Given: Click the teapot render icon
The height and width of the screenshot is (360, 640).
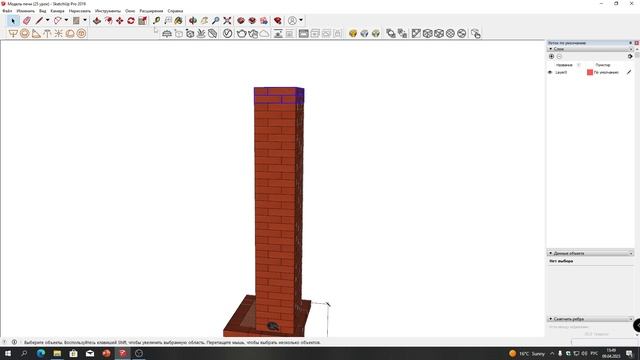Looking at the screenshot, I should [241, 33].
